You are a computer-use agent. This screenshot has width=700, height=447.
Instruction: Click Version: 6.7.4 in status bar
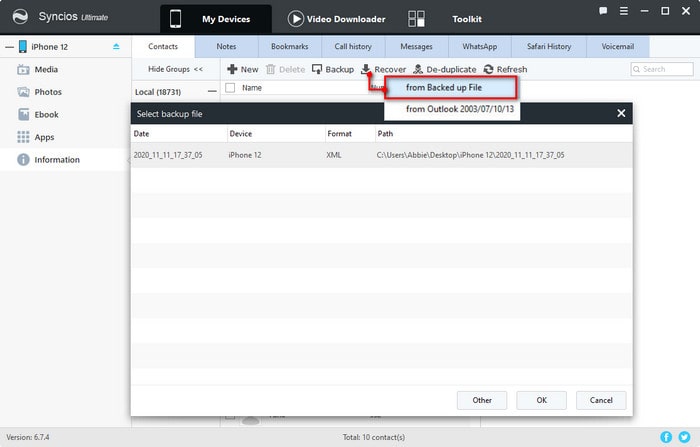point(28,437)
